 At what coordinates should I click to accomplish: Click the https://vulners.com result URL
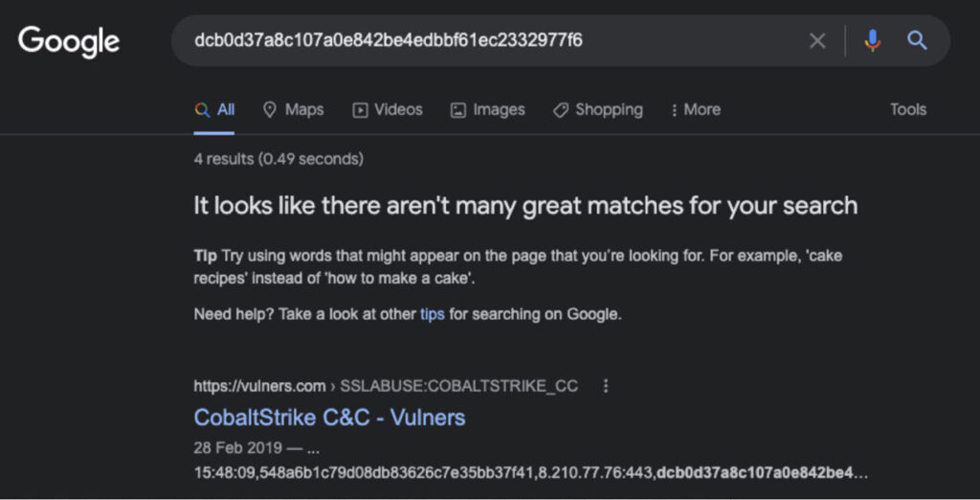(x=259, y=386)
